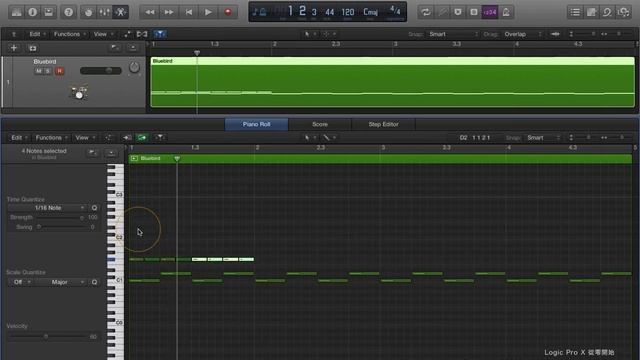Open the Library panel button
640x360 pixels.
[16, 12]
